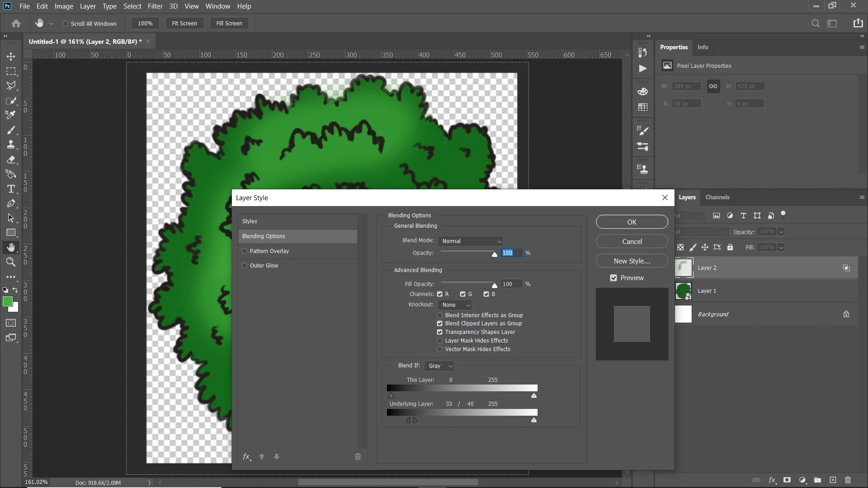This screenshot has width=868, height=488.
Task: Enable Pattern Overlay checkbox
Action: (245, 251)
